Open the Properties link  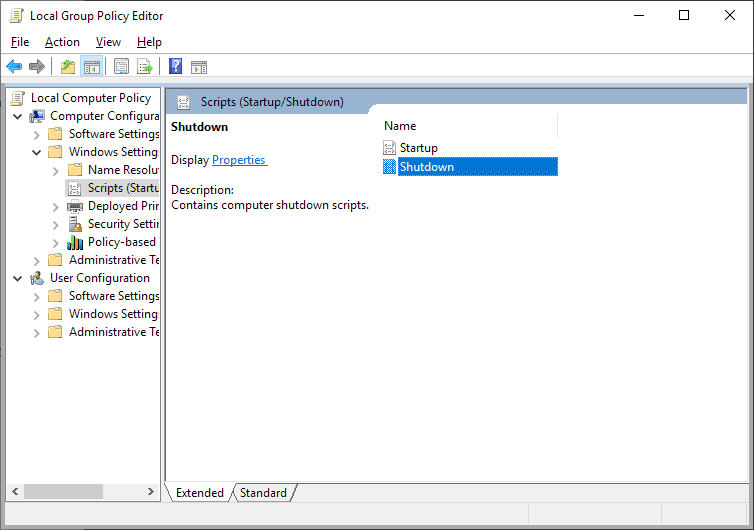click(x=239, y=160)
